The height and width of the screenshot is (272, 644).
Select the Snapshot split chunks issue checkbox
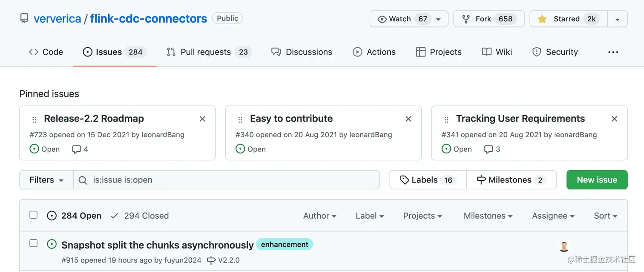[x=33, y=243]
